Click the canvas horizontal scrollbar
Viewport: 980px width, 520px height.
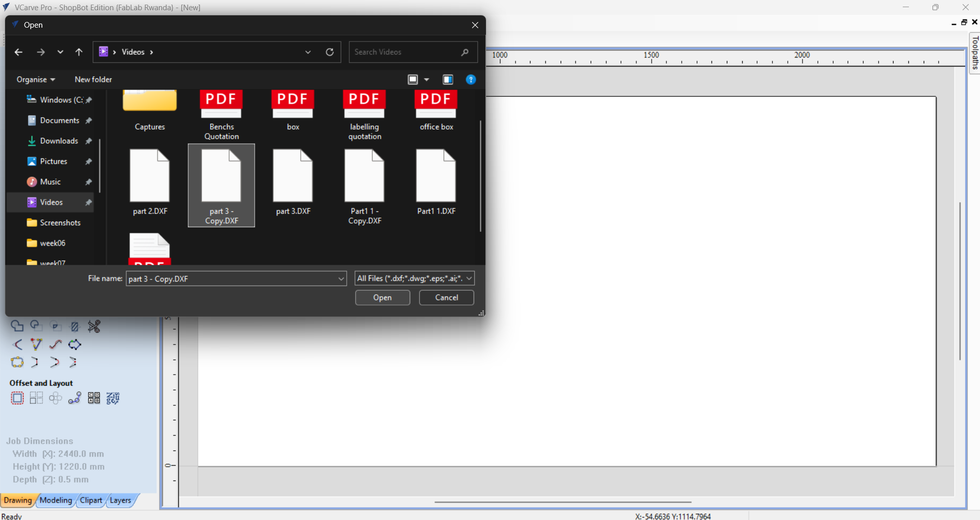point(563,502)
